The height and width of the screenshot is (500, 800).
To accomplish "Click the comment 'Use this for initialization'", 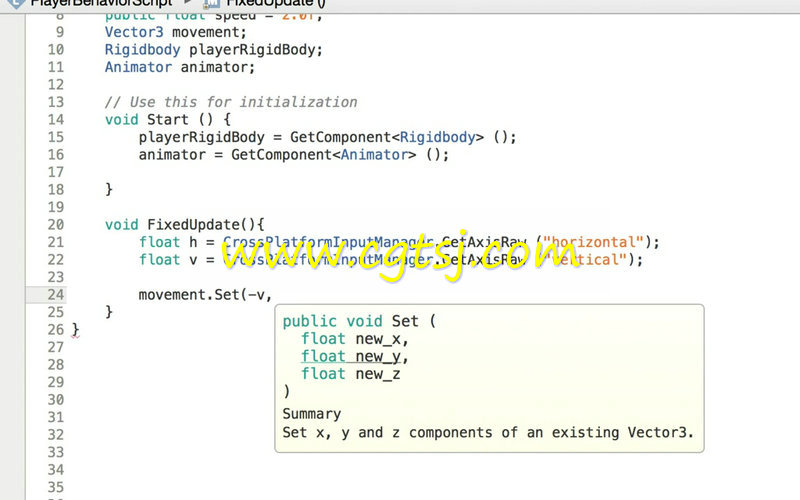I will (243, 102).
